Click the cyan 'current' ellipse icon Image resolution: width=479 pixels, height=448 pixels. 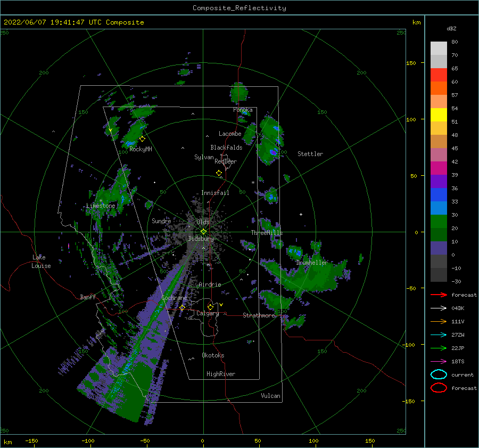[x=439, y=374]
